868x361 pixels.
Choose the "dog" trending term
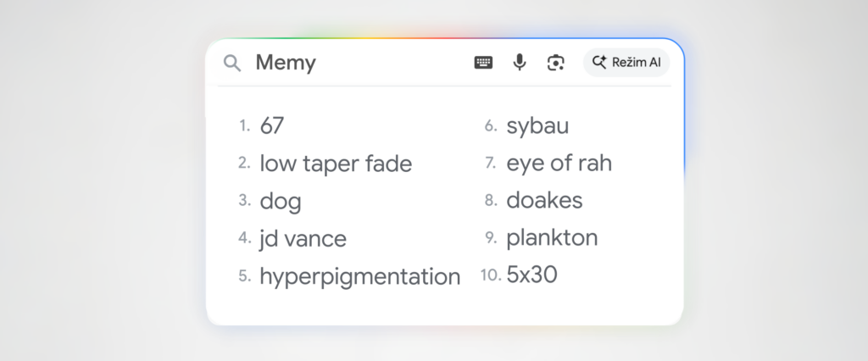[281, 202]
